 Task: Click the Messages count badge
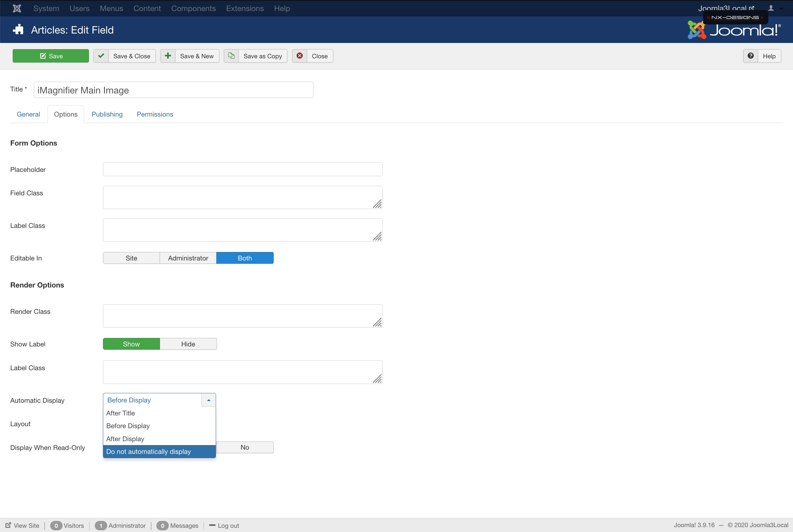tap(162, 525)
